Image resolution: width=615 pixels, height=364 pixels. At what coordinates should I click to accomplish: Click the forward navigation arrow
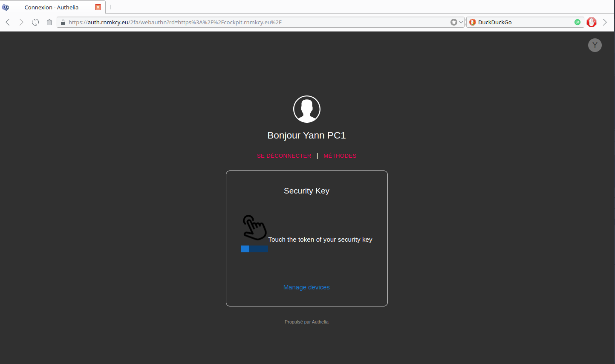(21, 22)
